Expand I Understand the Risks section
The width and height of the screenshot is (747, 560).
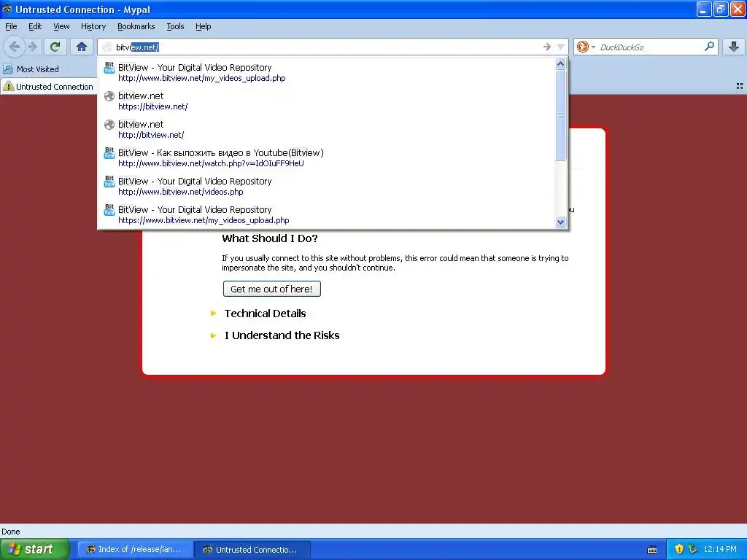(x=282, y=335)
